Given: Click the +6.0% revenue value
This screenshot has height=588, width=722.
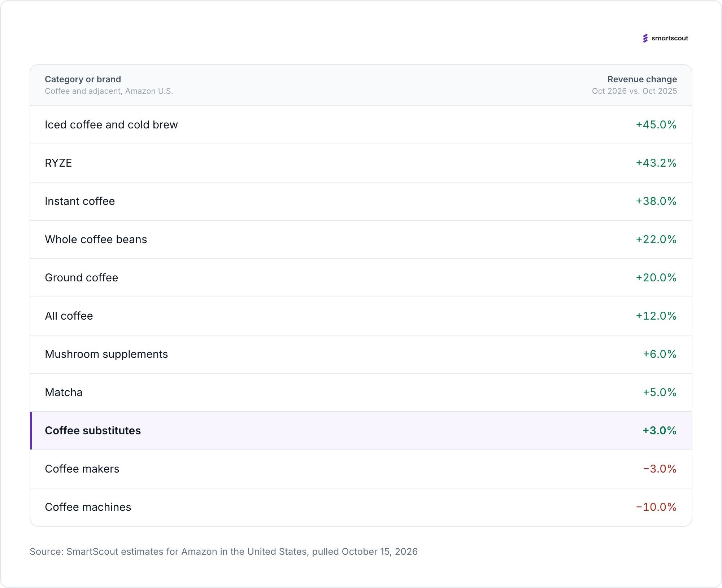Looking at the screenshot, I should tap(660, 354).
